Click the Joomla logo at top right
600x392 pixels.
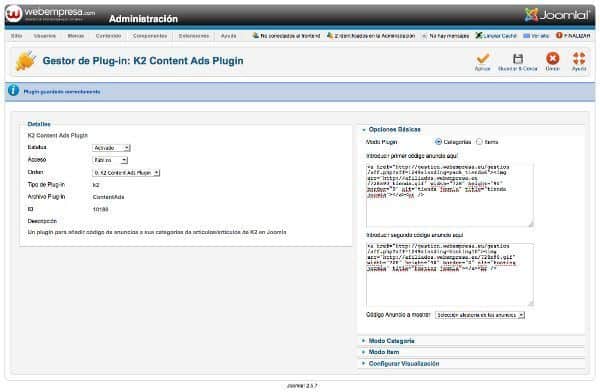[x=557, y=15]
